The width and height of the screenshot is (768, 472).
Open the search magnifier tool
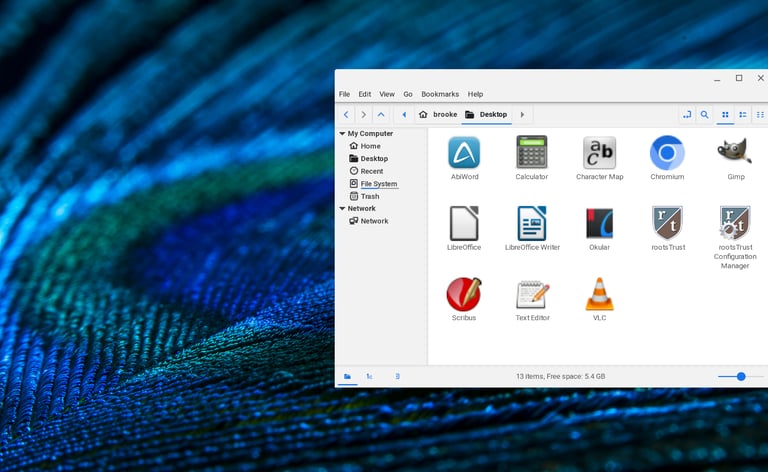point(704,115)
